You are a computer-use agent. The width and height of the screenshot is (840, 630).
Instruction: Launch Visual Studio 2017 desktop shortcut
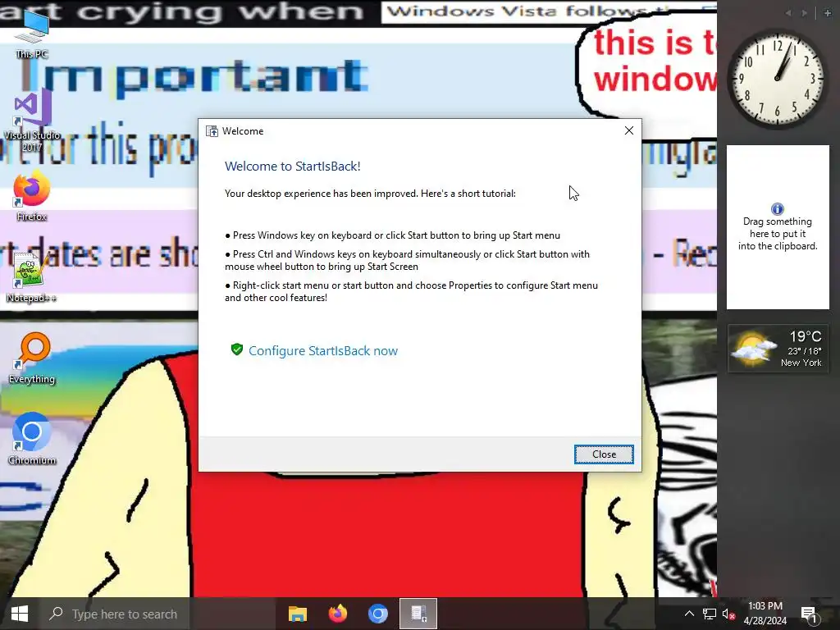[x=32, y=120]
